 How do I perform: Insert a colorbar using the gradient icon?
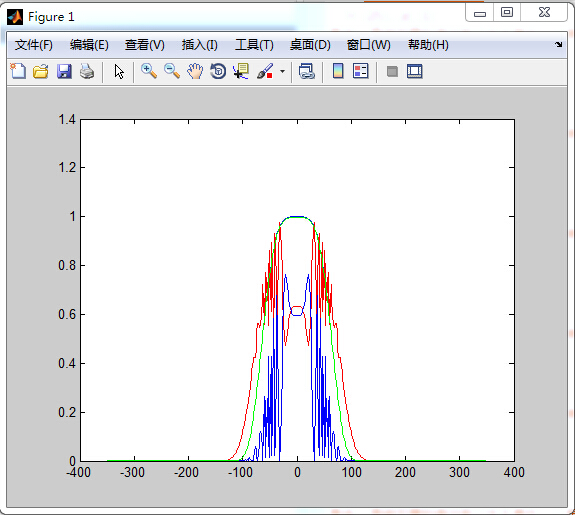click(x=338, y=71)
